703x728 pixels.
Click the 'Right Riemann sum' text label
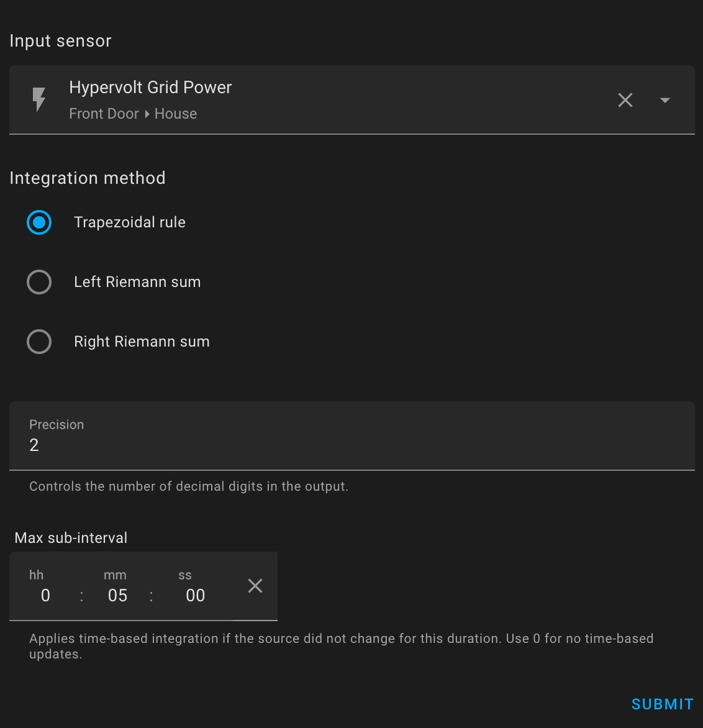click(142, 342)
